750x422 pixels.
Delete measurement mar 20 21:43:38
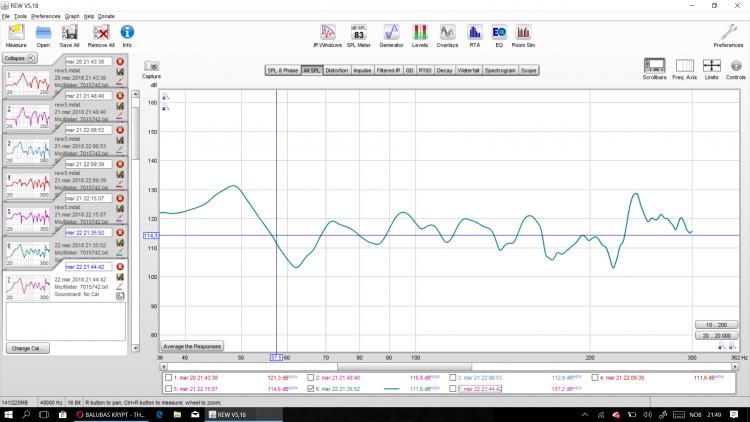pyautogui.click(x=120, y=61)
